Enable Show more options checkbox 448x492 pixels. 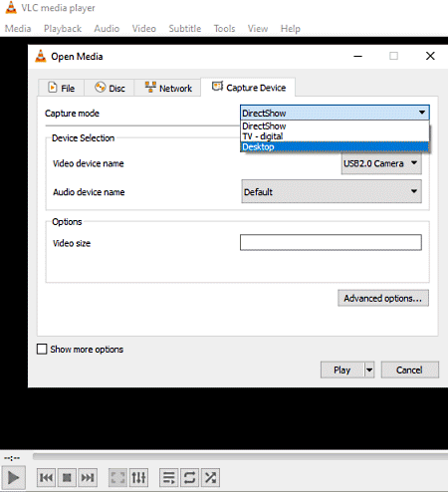tap(42, 350)
